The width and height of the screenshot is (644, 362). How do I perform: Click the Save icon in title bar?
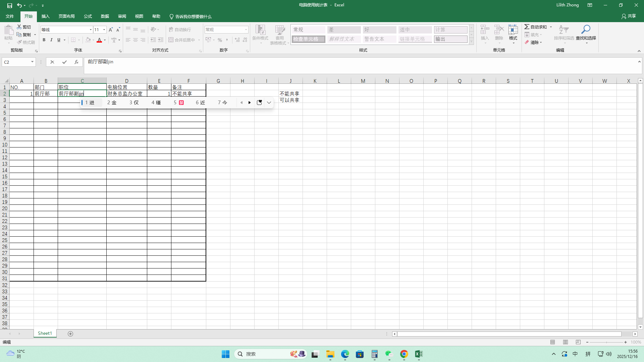(x=9, y=5)
